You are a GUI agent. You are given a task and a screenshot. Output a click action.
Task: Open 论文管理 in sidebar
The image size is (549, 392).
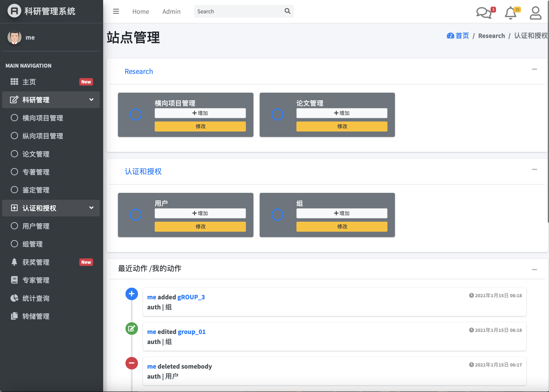tap(51, 154)
